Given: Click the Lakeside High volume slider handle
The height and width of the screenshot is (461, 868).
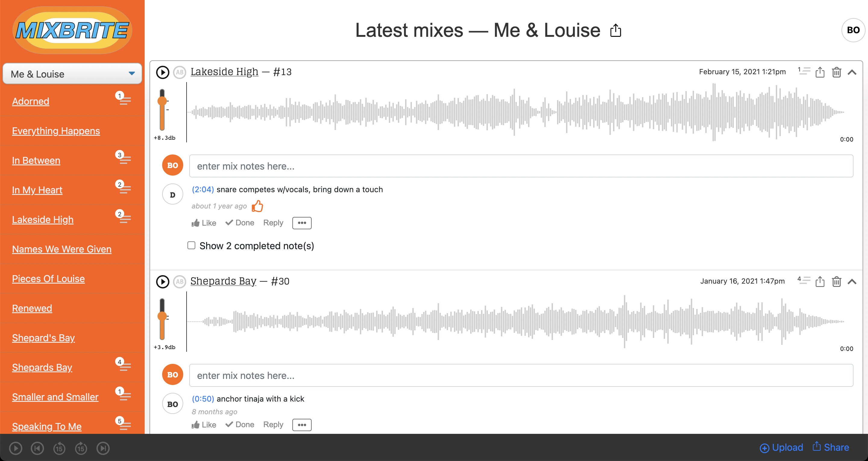Looking at the screenshot, I should (x=162, y=100).
